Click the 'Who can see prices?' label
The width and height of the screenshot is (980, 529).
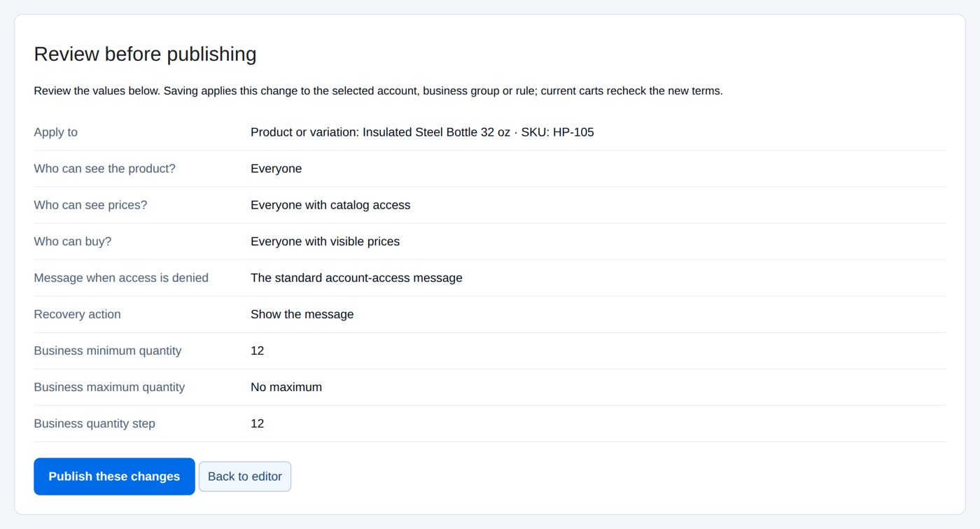90,205
